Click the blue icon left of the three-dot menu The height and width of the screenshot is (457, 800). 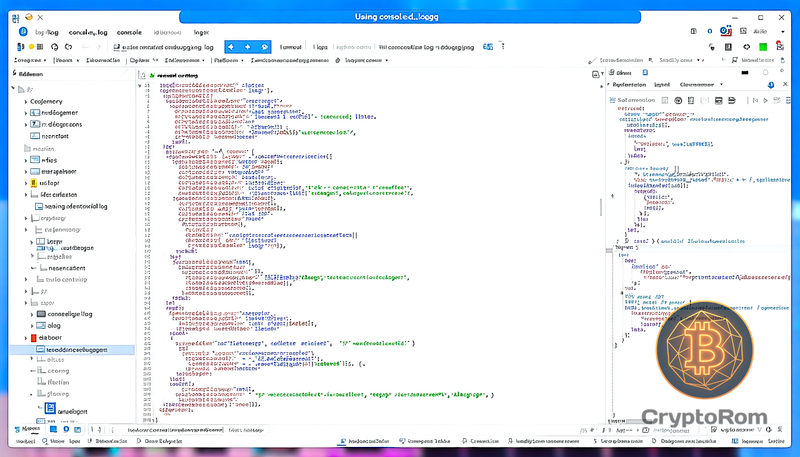(x=488, y=47)
